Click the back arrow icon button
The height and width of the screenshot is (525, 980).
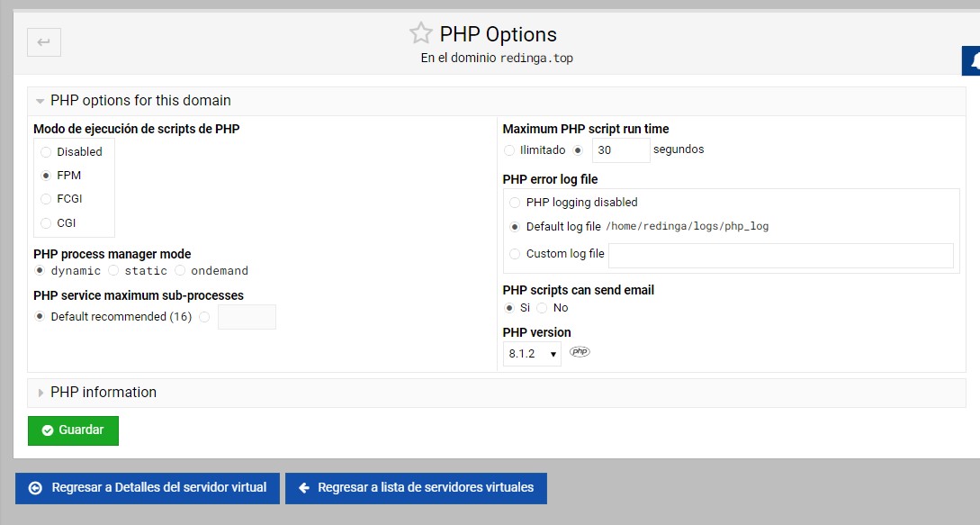(x=44, y=42)
